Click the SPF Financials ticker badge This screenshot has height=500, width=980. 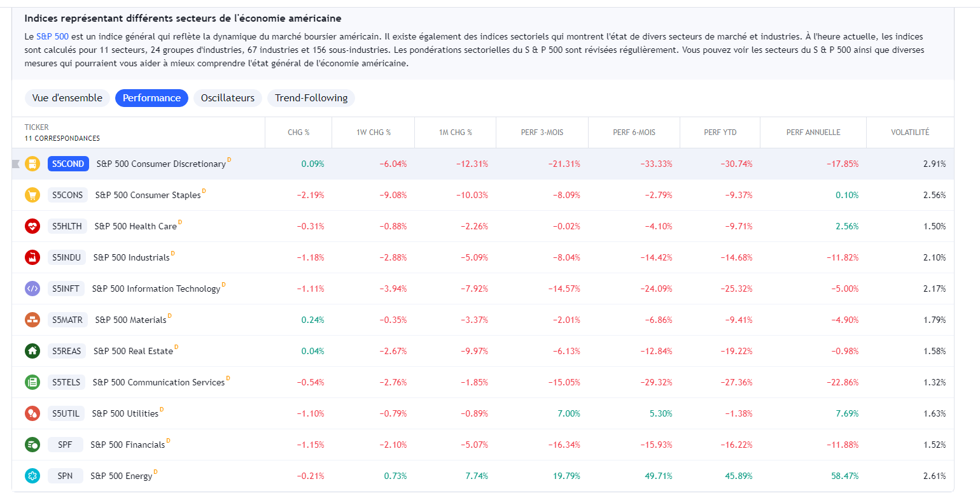(x=65, y=445)
